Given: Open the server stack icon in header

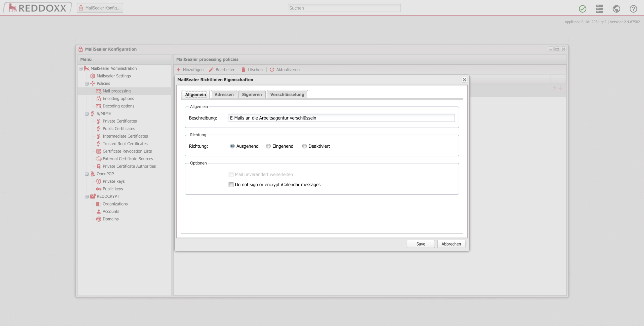Looking at the screenshot, I should coord(599,9).
